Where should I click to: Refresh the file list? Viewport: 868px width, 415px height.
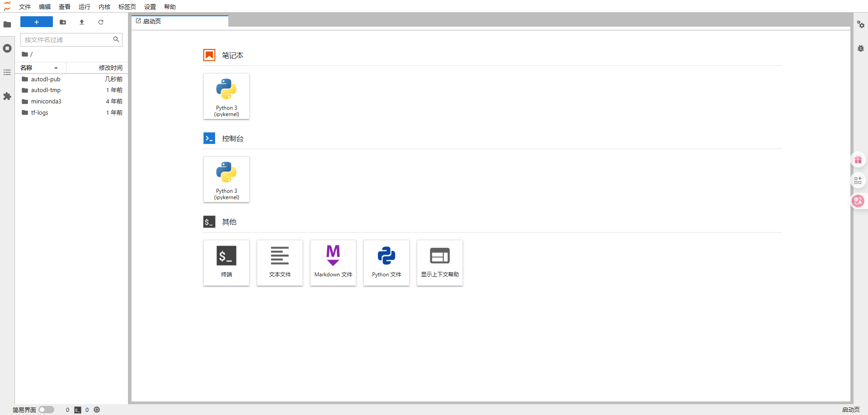pyautogui.click(x=101, y=22)
